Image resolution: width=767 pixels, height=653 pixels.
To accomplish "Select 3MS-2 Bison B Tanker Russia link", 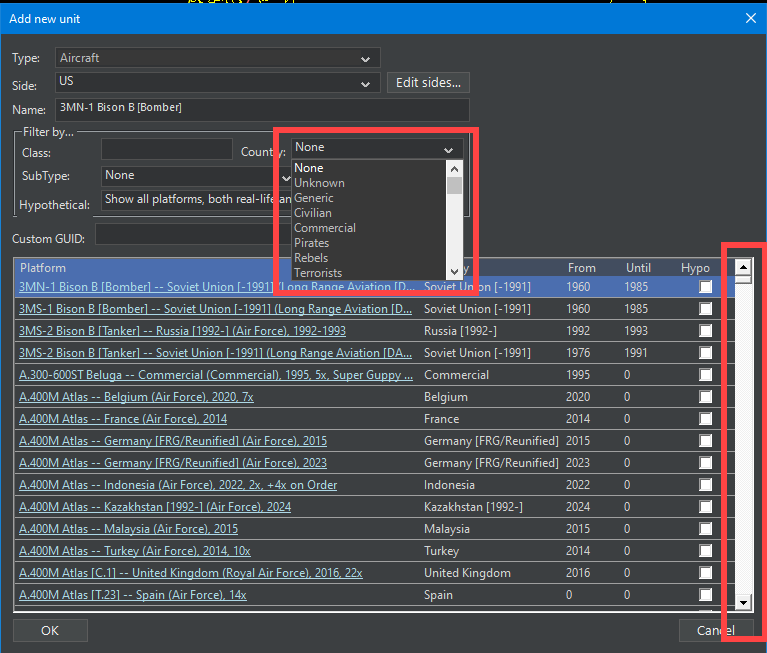I will coord(182,331).
